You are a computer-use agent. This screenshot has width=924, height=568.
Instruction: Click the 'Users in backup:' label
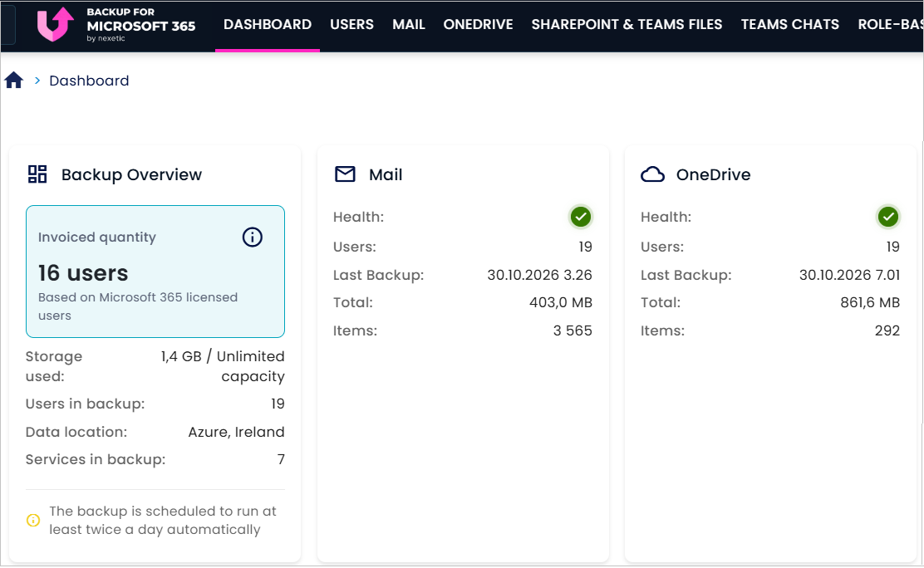[x=85, y=404]
